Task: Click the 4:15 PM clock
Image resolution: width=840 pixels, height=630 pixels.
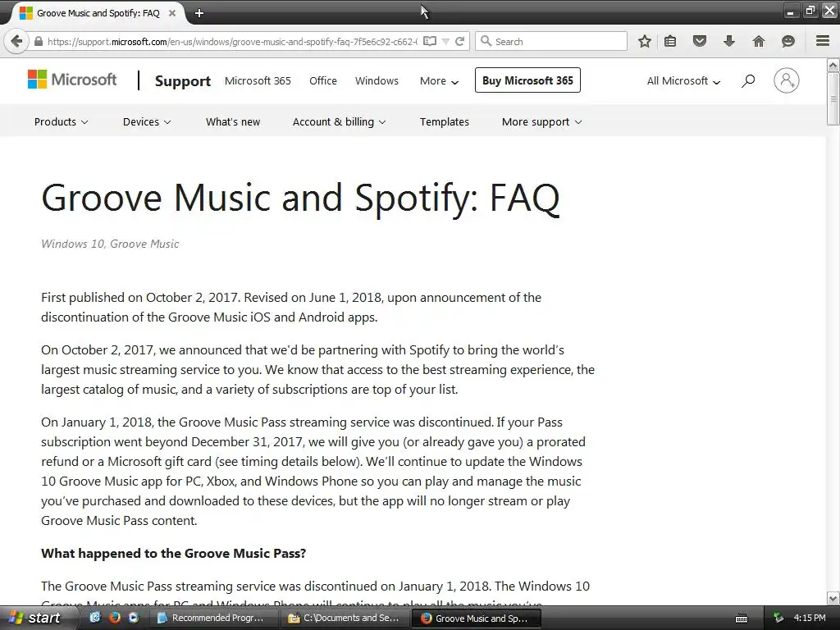Action: (810, 619)
